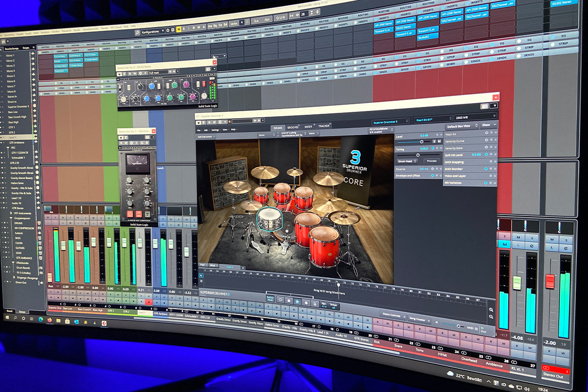The image size is (588, 392).
Task: Adjust the Tuning slider in Superior Drummer
Action: click(418, 155)
